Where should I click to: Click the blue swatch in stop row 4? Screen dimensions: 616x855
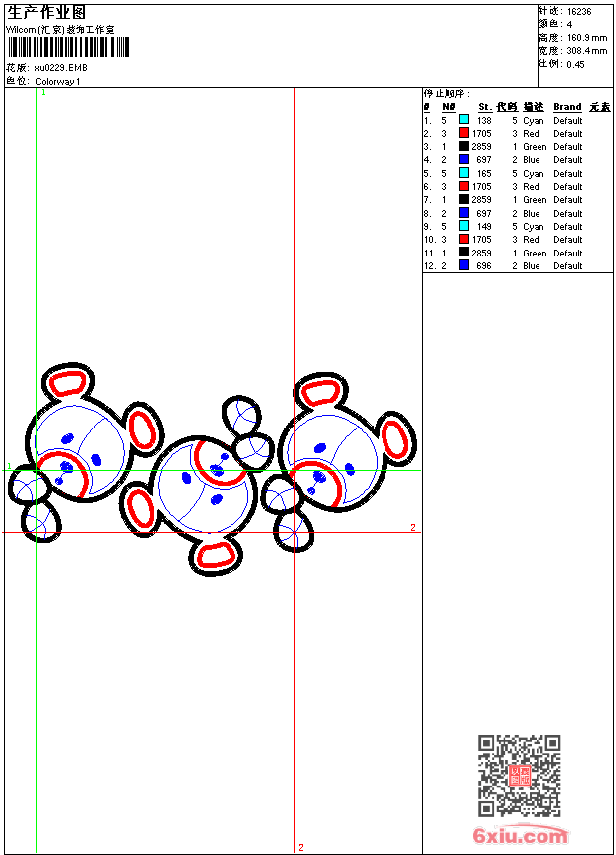point(463,159)
